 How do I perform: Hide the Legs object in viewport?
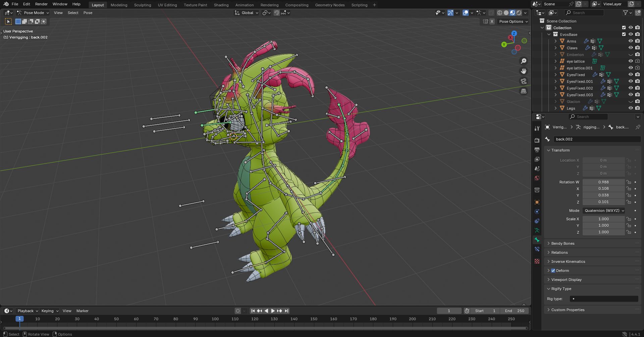[631, 108]
